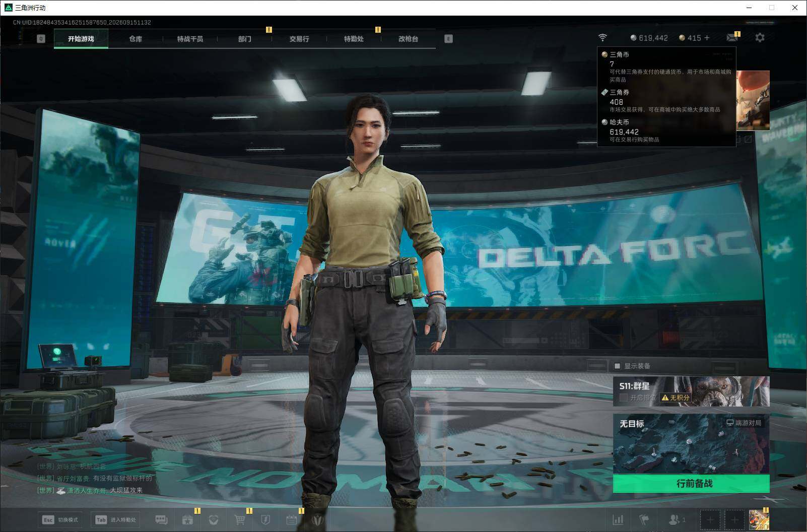Click the 无积分 warning badge
This screenshot has width=807, height=532.
click(x=675, y=397)
